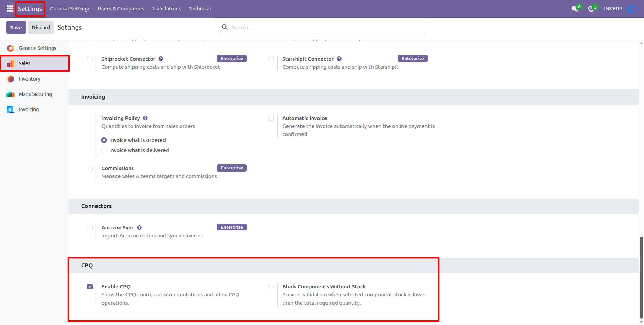Click Enterprise badge beside Shiprocket Connector
644x325 pixels.
[232, 59]
